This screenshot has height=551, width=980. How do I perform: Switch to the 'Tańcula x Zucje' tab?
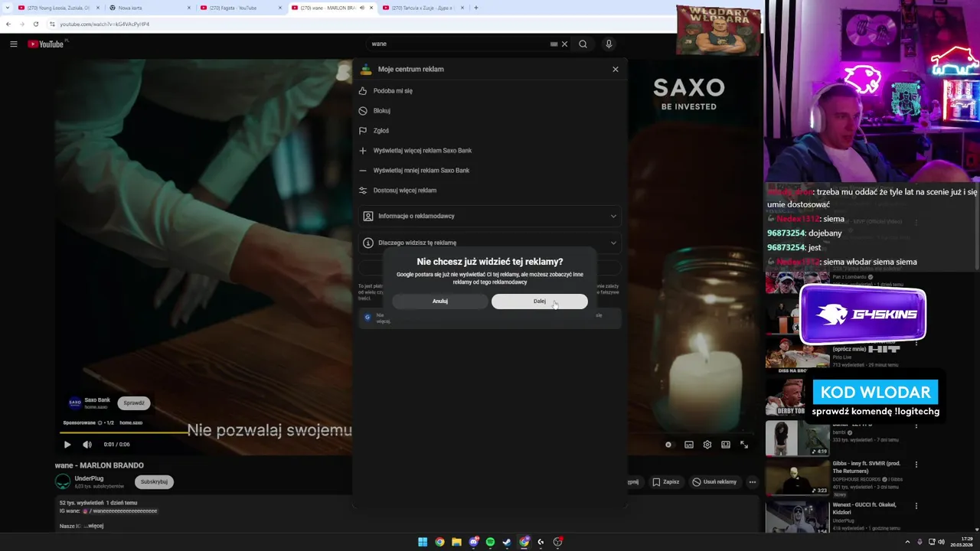(x=423, y=8)
